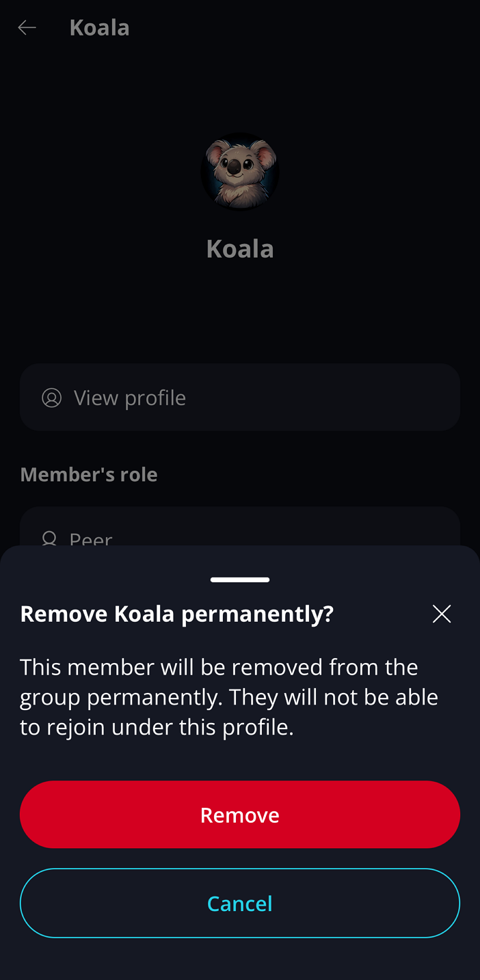Viewport: 480px width, 980px height.
Task: Tap the 'Remove' label on the red button
Action: click(240, 815)
